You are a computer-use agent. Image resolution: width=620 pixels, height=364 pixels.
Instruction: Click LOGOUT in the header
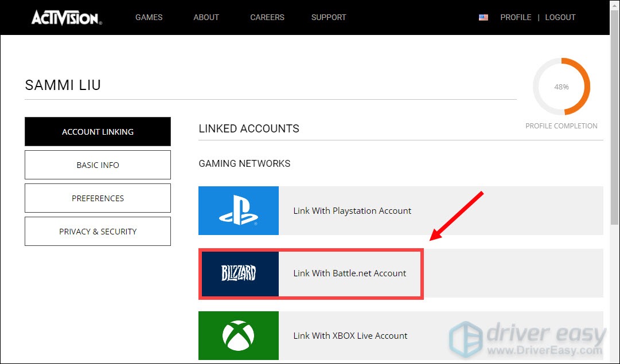[x=560, y=17]
